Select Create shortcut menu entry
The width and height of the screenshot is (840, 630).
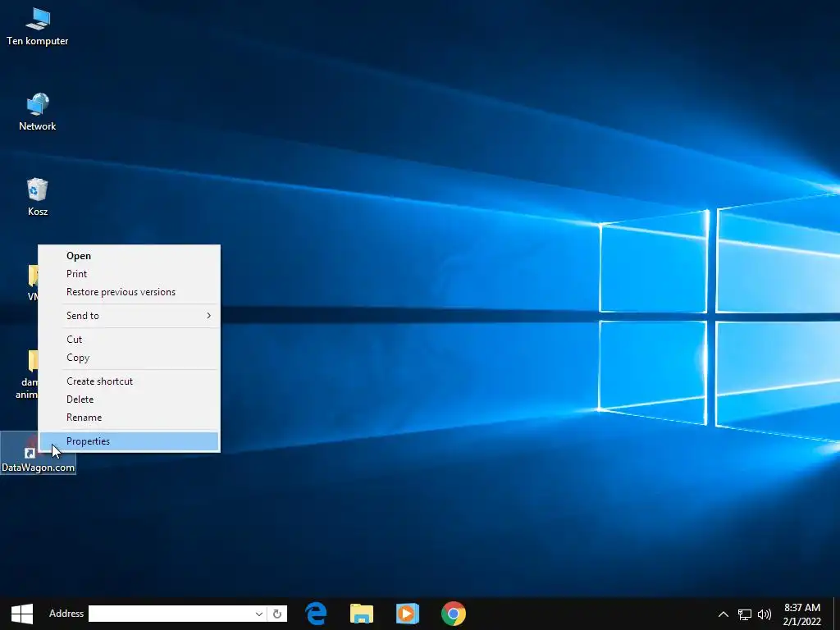[x=129, y=381]
